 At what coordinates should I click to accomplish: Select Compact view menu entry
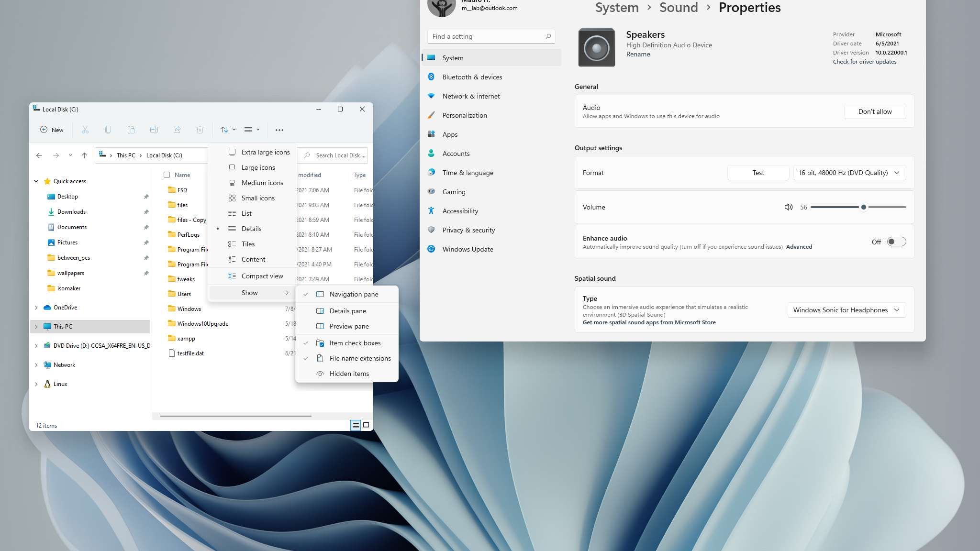(x=262, y=276)
